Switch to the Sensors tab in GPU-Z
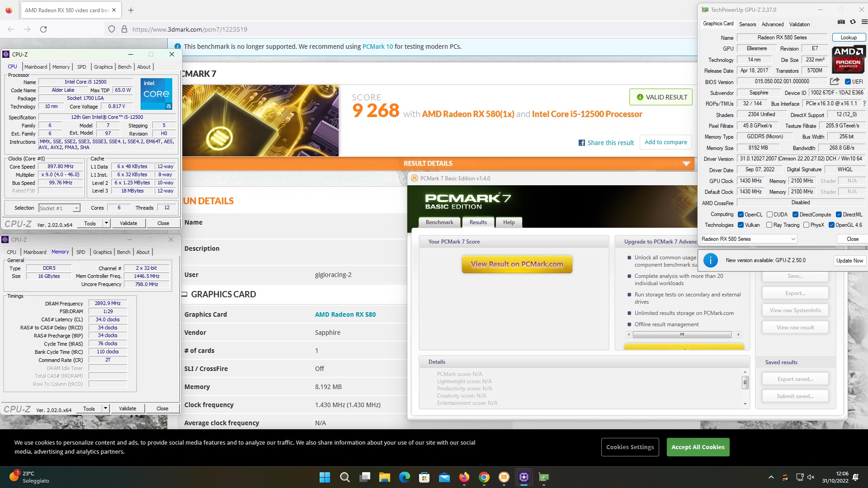 point(747,24)
